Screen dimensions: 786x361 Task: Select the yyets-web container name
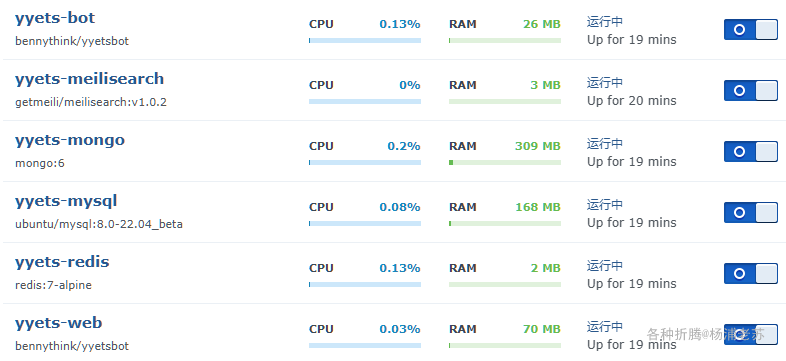[59, 323]
